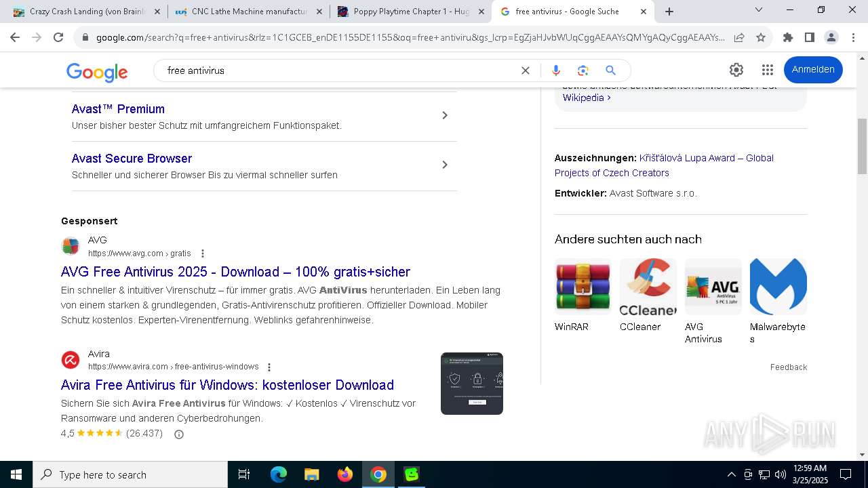Launch Firefox from the taskbar
The width and height of the screenshot is (868, 488).
pos(345,474)
